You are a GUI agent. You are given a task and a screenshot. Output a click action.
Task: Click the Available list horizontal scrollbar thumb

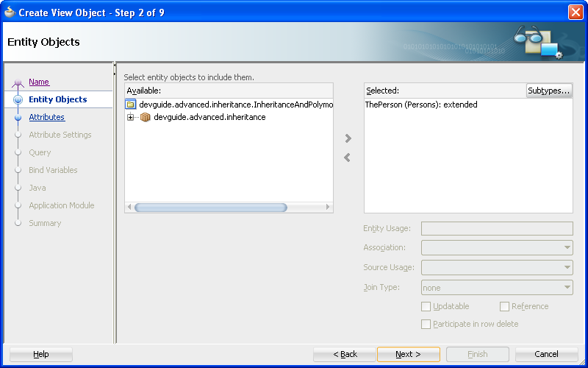click(x=211, y=208)
